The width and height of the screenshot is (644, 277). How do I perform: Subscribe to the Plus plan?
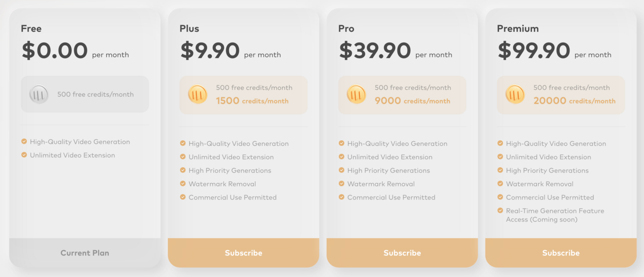tap(243, 253)
